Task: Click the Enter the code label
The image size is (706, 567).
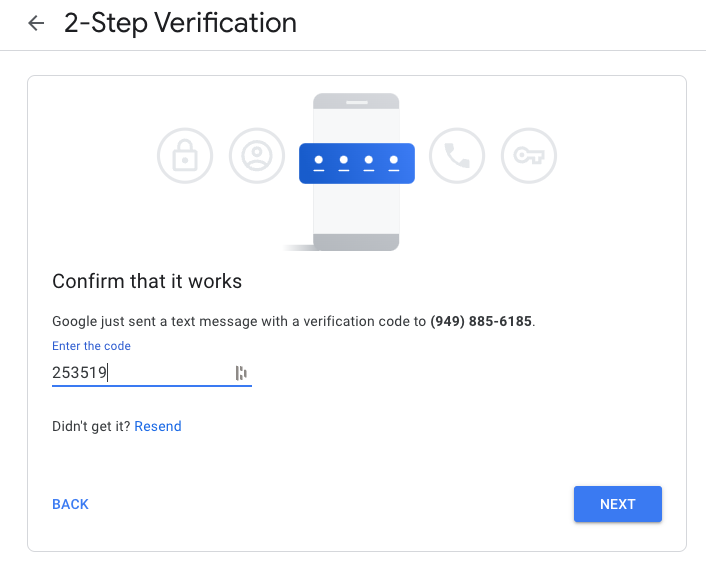Action: (91, 346)
